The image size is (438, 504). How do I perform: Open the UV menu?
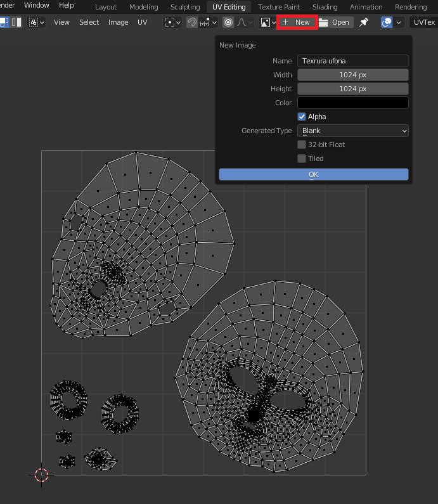pyautogui.click(x=143, y=22)
